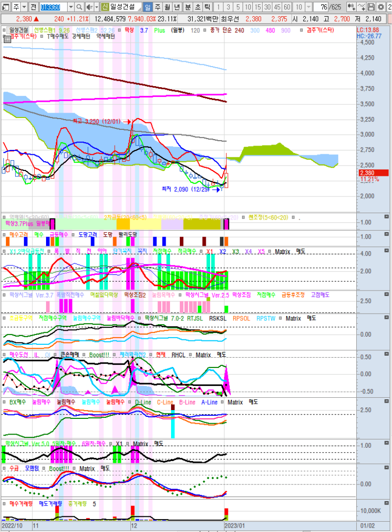Toggle the 매수고려 indicator checkbox
The width and height of the screenshot is (392, 532).
click(x=4, y=235)
